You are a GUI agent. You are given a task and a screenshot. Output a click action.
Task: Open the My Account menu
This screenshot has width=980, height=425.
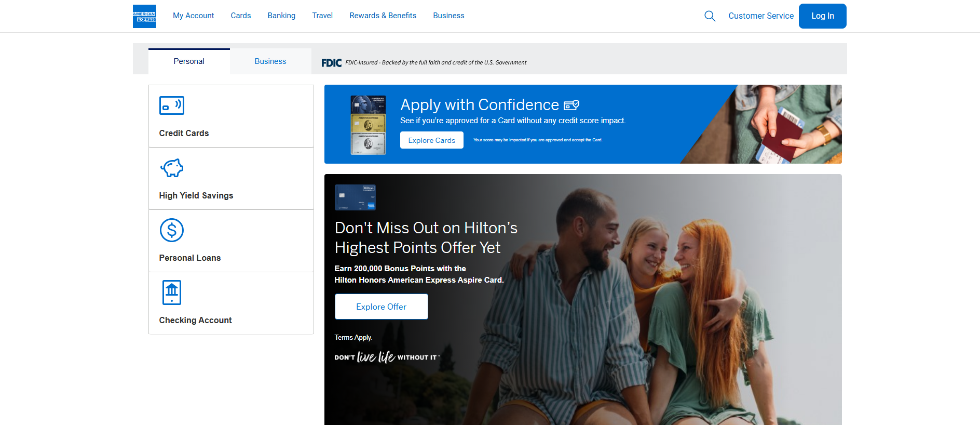click(x=194, y=16)
